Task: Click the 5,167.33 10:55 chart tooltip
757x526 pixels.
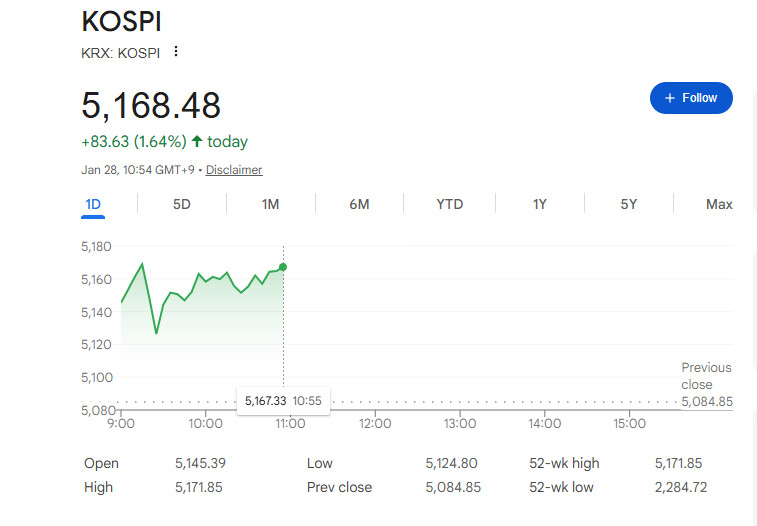Action: point(283,401)
